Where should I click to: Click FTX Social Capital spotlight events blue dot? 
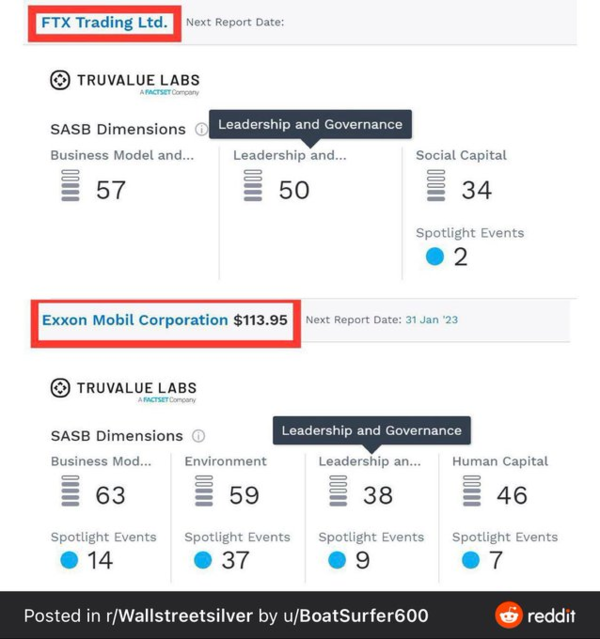point(434,257)
